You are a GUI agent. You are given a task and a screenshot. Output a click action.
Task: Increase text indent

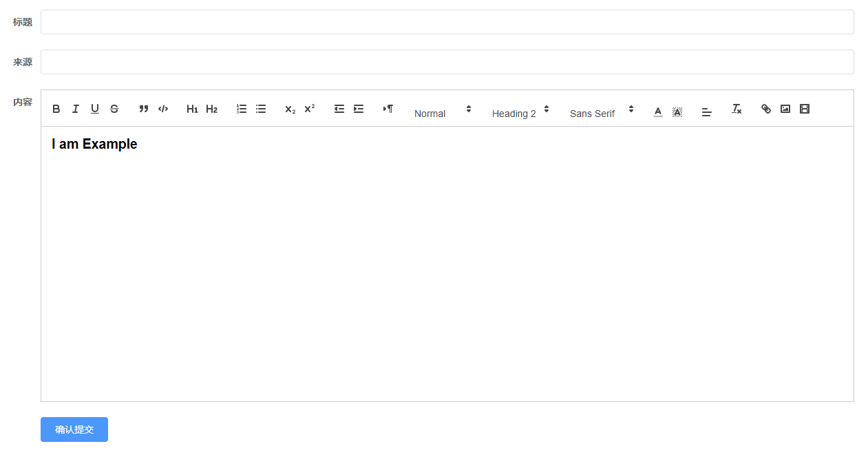coord(359,109)
